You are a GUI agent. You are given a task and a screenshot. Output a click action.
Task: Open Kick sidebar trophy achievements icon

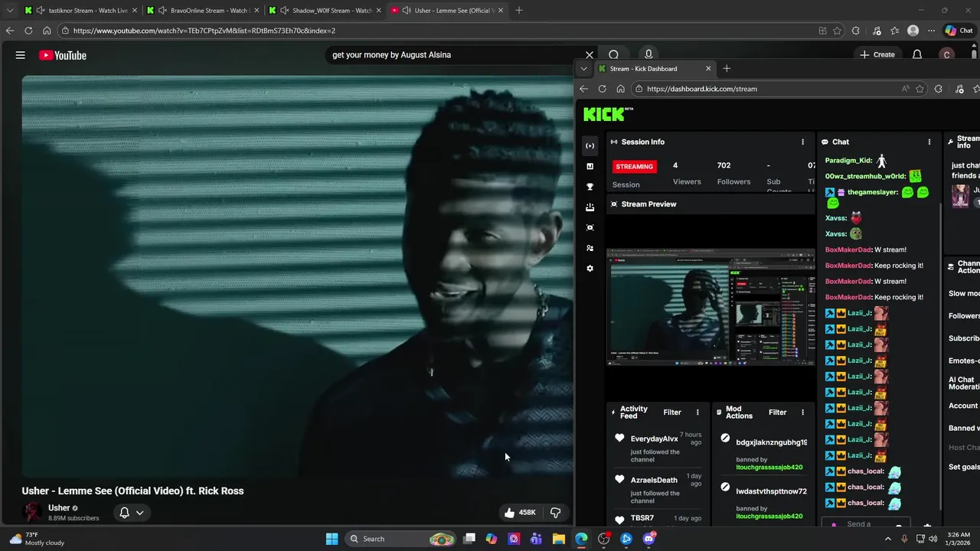(590, 187)
